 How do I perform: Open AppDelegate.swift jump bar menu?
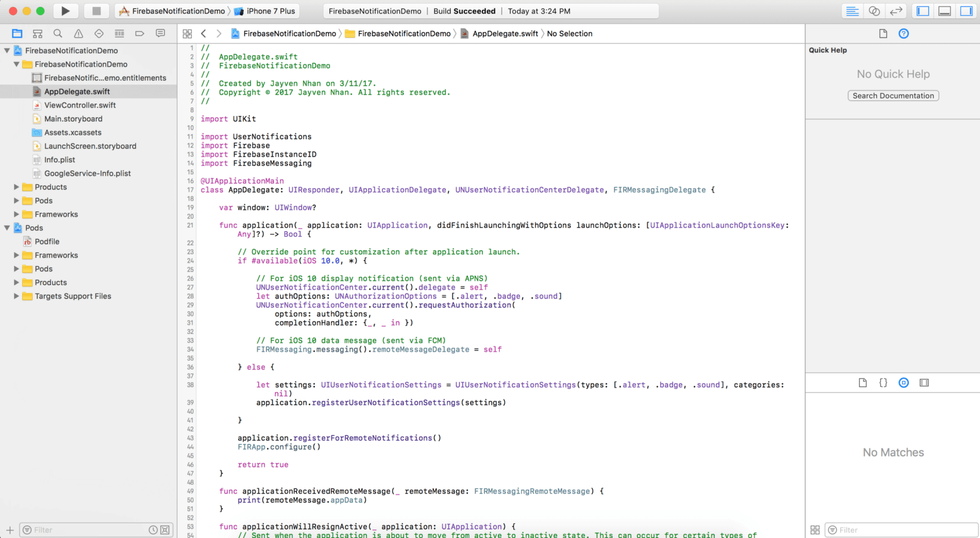click(x=499, y=34)
